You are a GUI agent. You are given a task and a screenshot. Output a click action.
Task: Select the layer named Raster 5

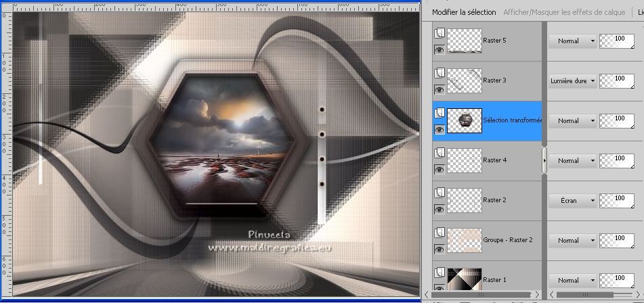click(494, 40)
